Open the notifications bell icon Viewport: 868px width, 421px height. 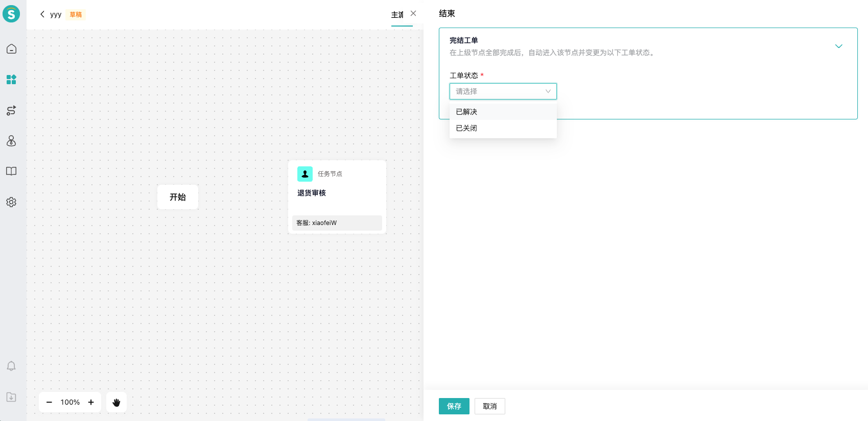click(x=11, y=366)
